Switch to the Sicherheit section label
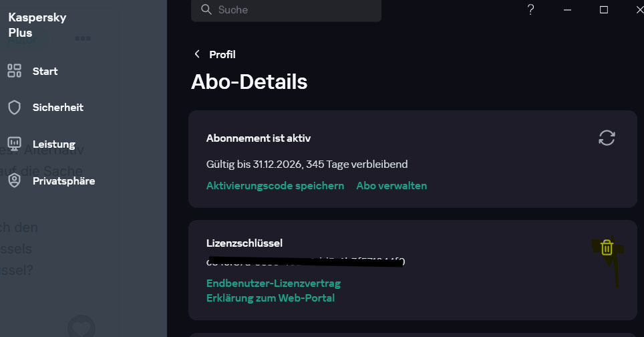The width and height of the screenshot is (644, 337). 58,107
